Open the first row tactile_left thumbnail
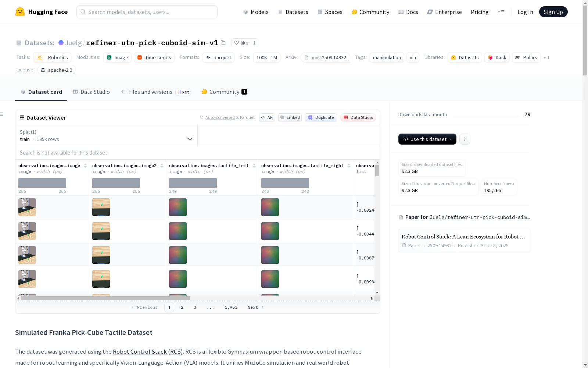The width and height of the screenshot is (588, 368). (x=178, y=207)
